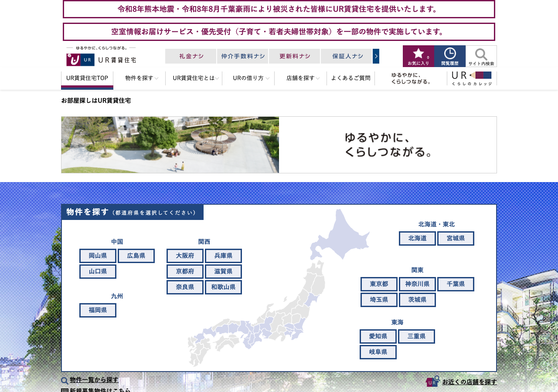Select the 三重県 button
The width and height of the screenshot is (558, 392).
click(416, 337)
